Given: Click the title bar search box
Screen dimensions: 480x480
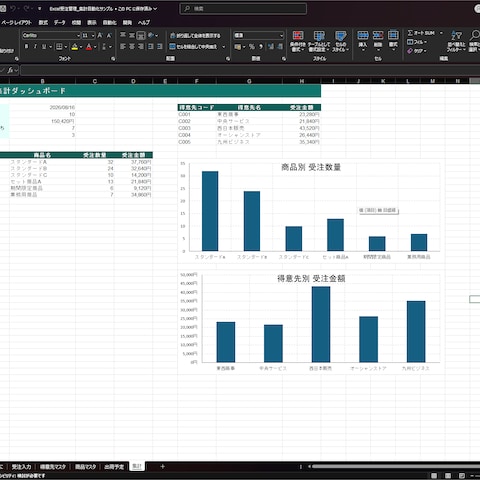Looking at the screenshot, I should pyautogui.click(x=243, y=9).
